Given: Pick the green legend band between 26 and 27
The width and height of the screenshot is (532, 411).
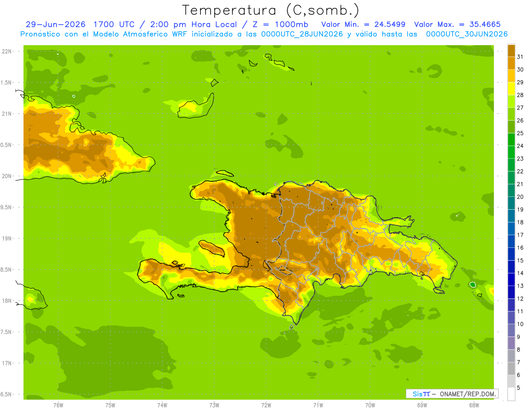Looking at the screenshot, I should [x=511, y=114].
